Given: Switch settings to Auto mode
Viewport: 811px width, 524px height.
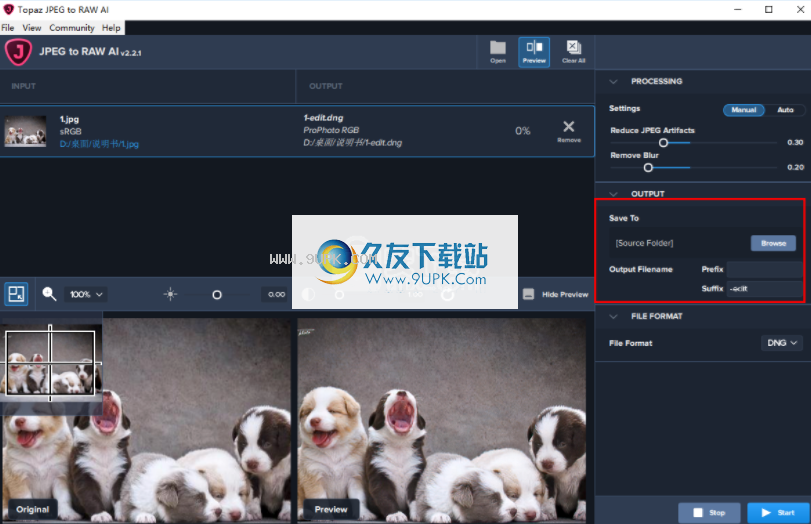Looking at the screenshot, I should point(785,110).
